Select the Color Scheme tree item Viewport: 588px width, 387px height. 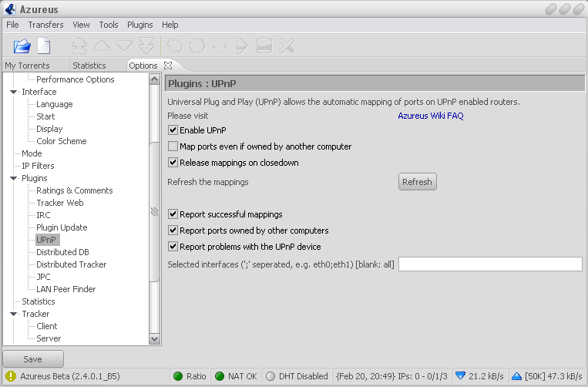tap(61, 141)
